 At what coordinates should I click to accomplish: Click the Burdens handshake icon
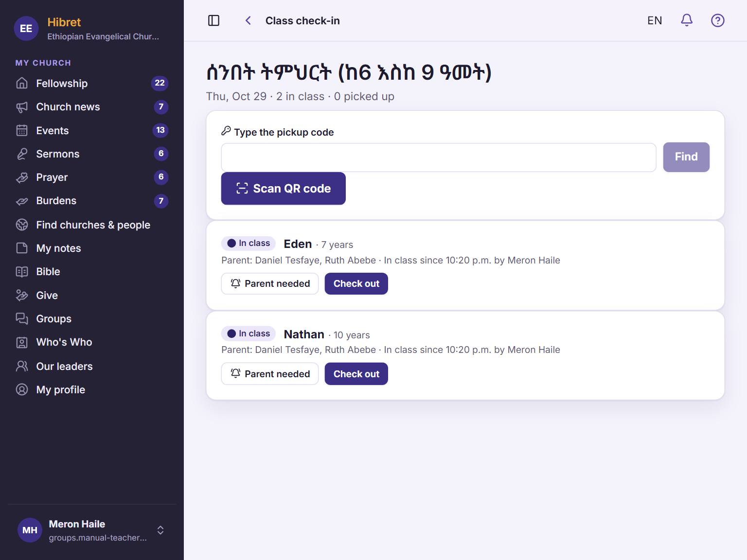22,201
